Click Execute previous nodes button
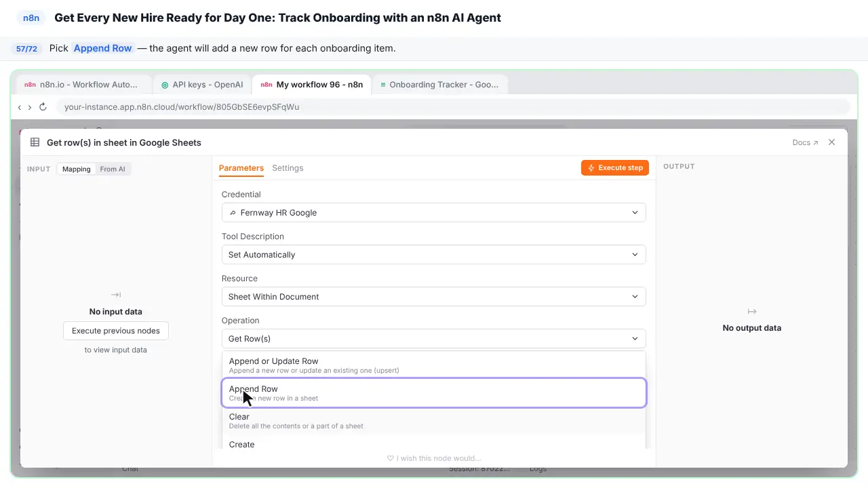 pos(116,331)
